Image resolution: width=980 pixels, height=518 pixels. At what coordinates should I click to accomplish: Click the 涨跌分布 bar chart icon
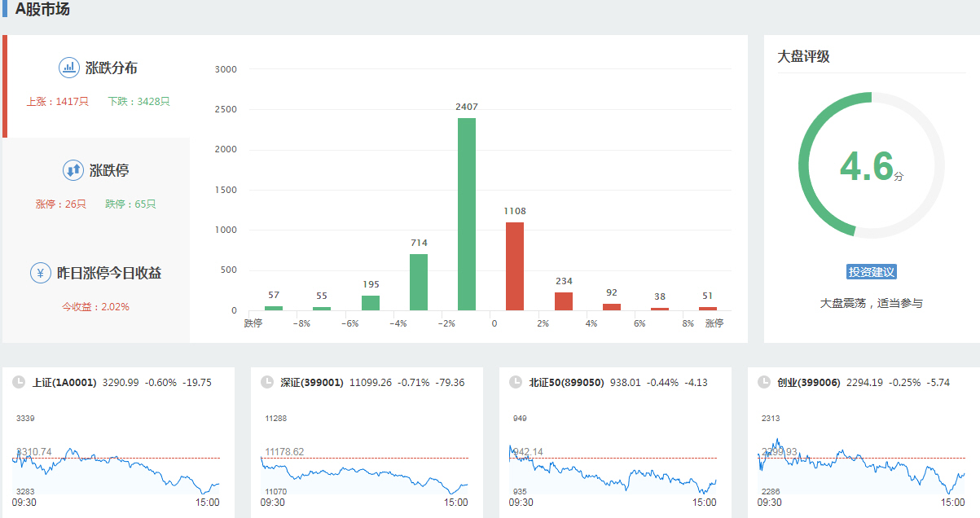[69, 68]
